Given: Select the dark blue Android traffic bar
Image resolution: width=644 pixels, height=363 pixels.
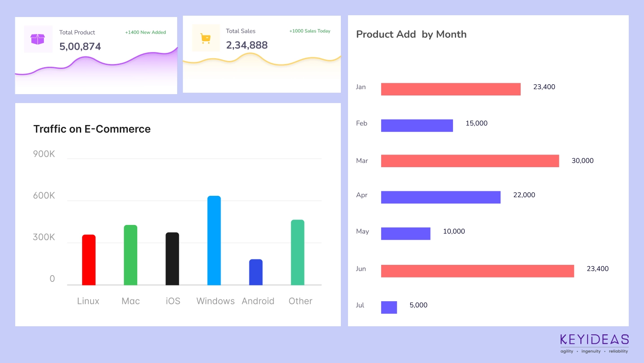Looking at the screenshot, I should [x=256, y=272].
